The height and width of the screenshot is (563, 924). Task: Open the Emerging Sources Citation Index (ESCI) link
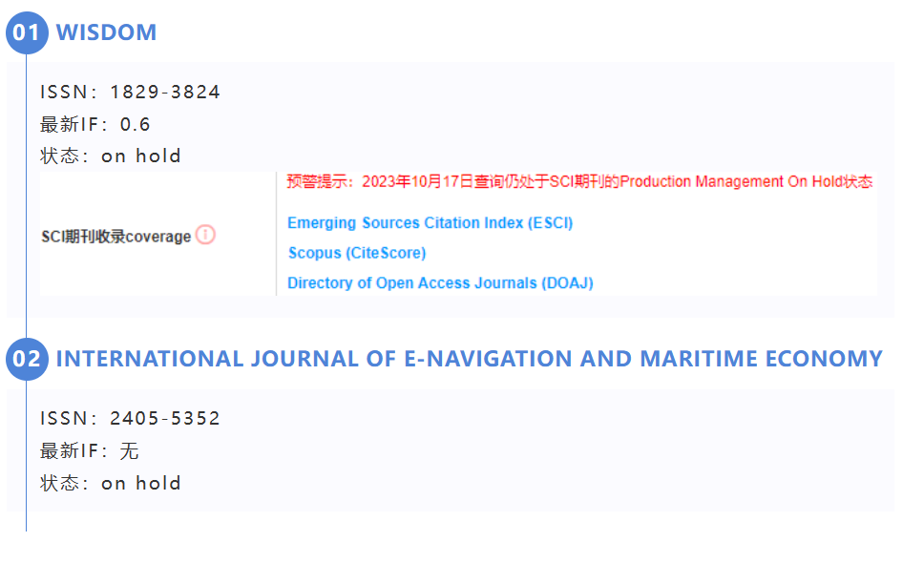coord(430,223)
